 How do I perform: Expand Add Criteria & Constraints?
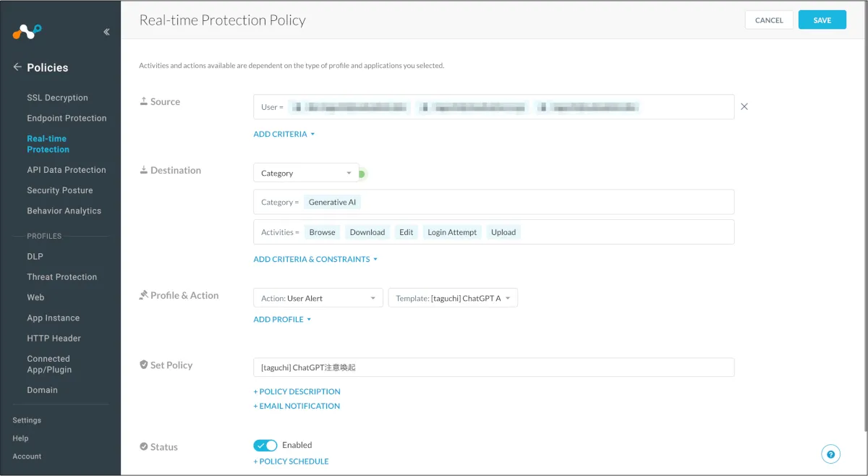click(x=315, y=259)
